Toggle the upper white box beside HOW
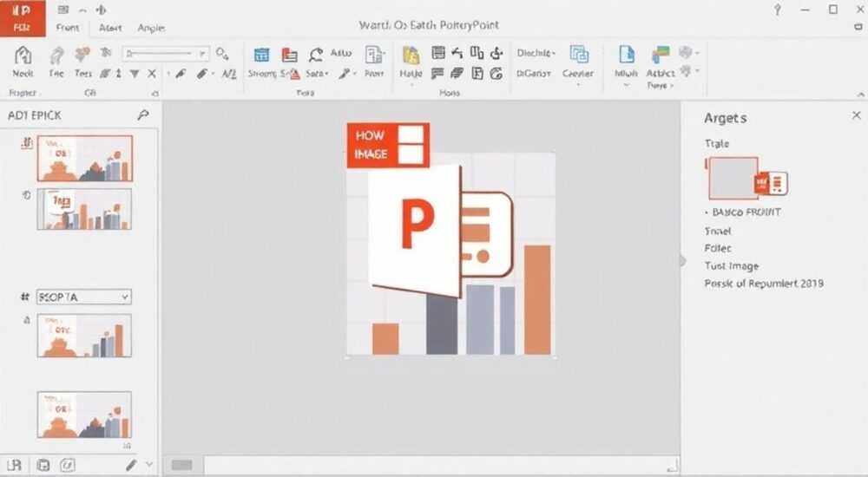Image resolution: width=868 pixels, height=477 pixels. click(411, 134)
